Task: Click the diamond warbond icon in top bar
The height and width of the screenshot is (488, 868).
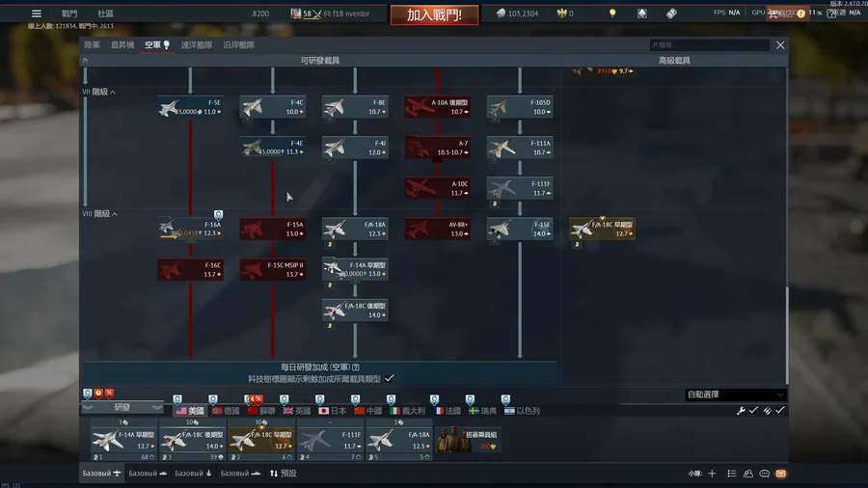Action: tap(642, 14)
